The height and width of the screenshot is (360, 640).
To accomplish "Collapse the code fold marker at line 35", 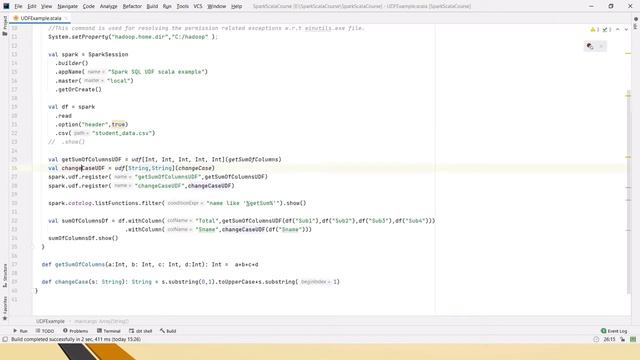I will point(33,247).
